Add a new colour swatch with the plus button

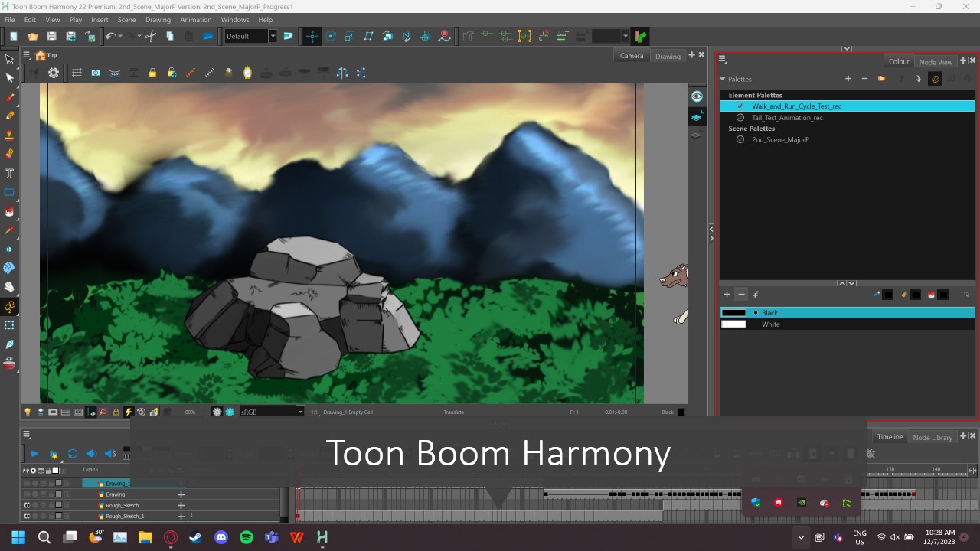coord(727,295)
